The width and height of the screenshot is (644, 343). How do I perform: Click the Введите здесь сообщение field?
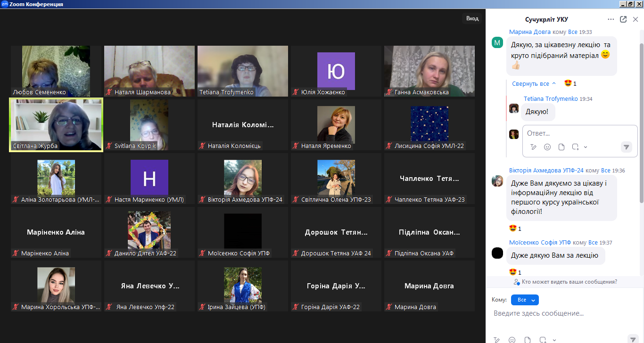564,313
